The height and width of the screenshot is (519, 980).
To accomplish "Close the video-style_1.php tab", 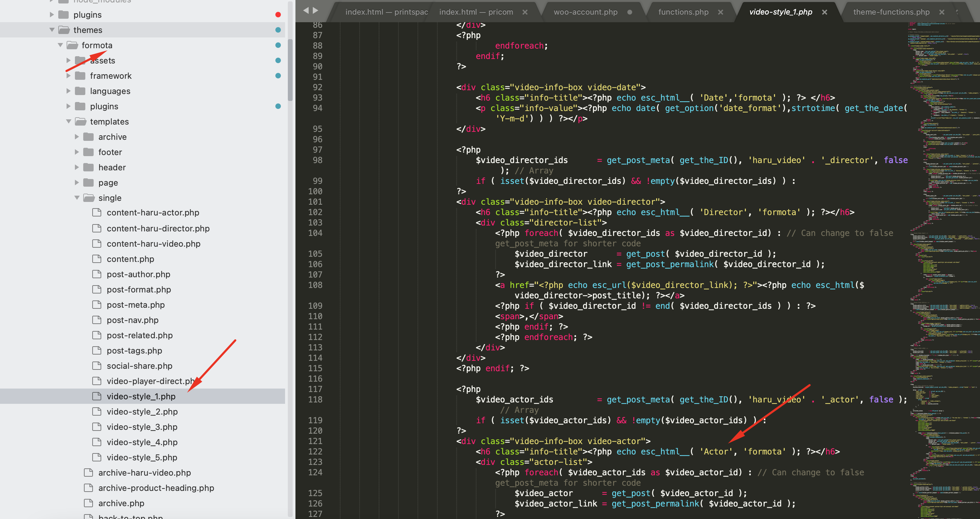I will [x=824, y=12].
